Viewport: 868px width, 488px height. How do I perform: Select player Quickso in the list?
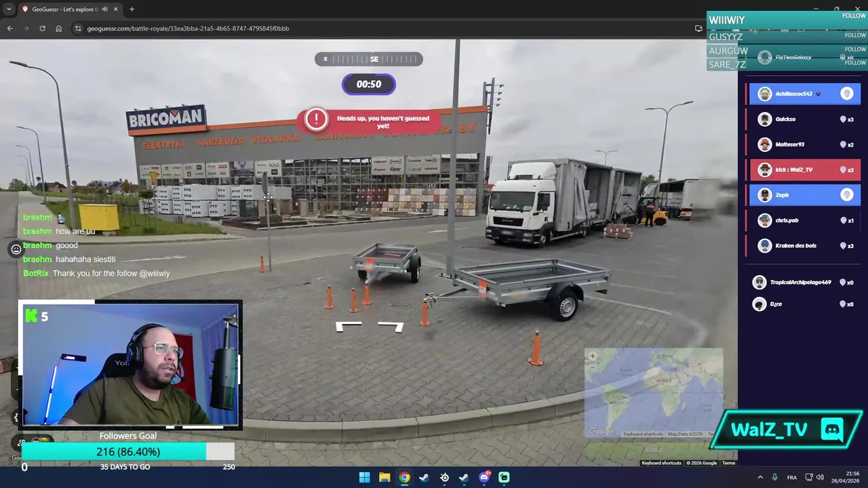805,119
